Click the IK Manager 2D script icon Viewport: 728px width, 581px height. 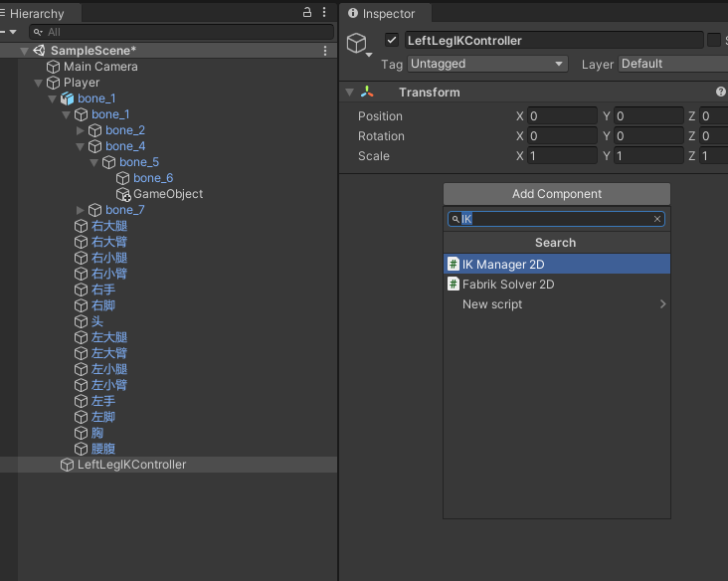tap(454, 264)
